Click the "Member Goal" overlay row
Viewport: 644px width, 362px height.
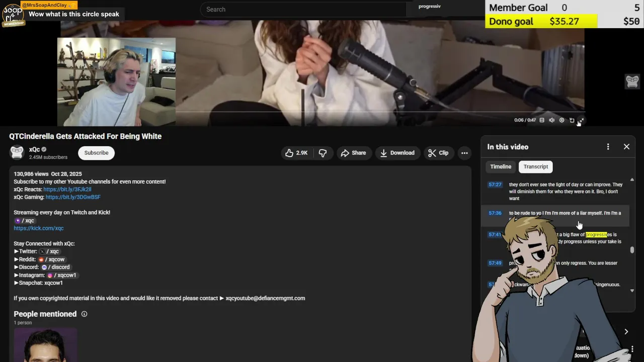[564, 8]
